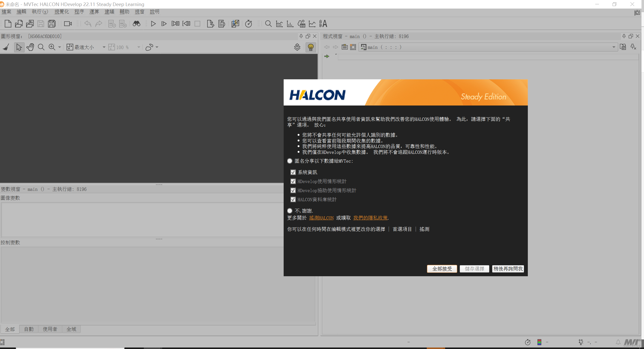Pin the graphics window panel

[x=301, y=36]
